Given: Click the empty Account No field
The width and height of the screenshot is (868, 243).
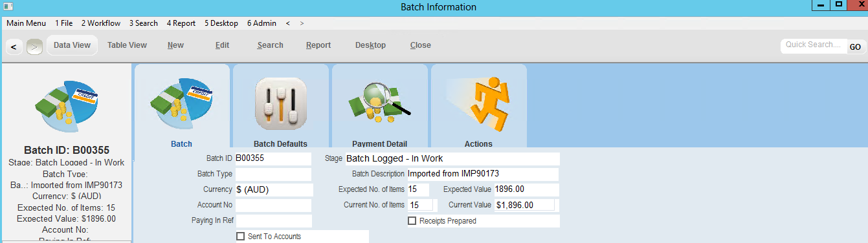Looking at the screenshot, I should pos(273,205).
